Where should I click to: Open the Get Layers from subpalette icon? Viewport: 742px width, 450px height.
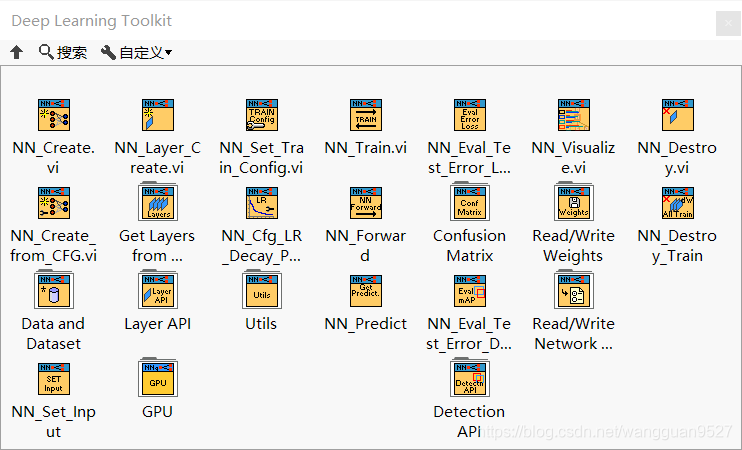158,202
